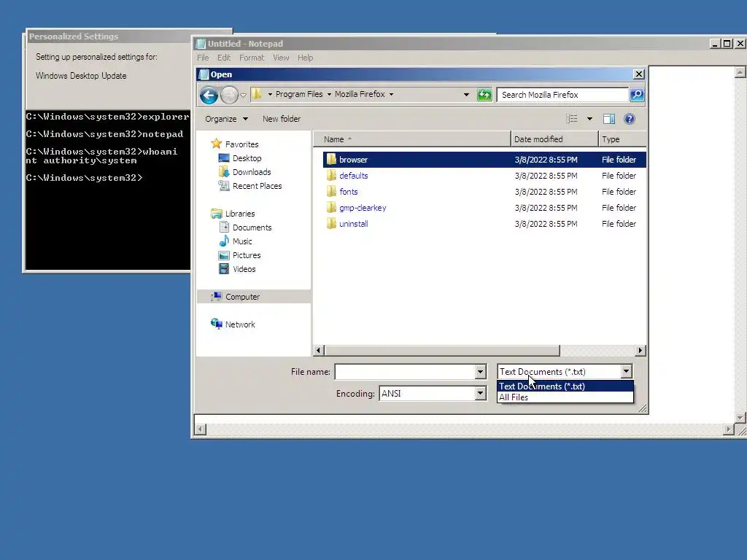Click the Network icon in navigation pane
Viewport: 747px width, 560px height.
217,324
